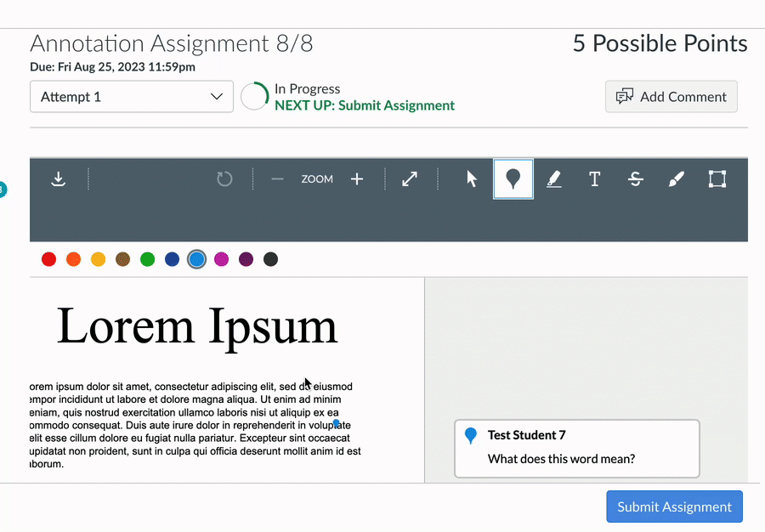Select the strikeout annotation tool
The image size is (765, 532).
[635, 178]
